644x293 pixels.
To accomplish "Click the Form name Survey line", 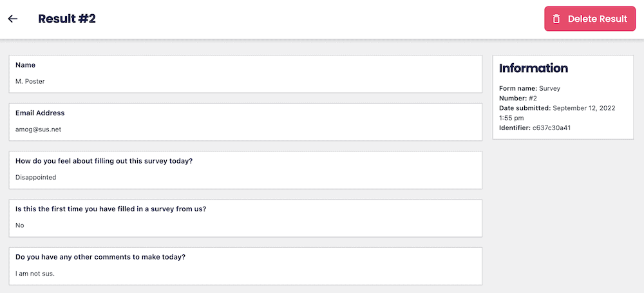I will click(529, 88).
